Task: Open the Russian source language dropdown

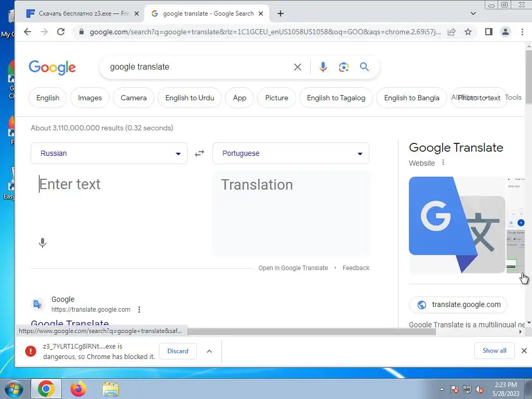Action: tap(109, 153)
